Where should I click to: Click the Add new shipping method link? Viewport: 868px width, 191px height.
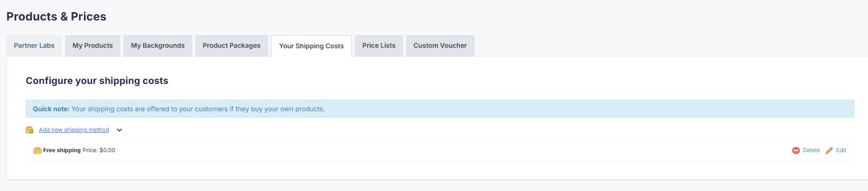click(74, 130)
